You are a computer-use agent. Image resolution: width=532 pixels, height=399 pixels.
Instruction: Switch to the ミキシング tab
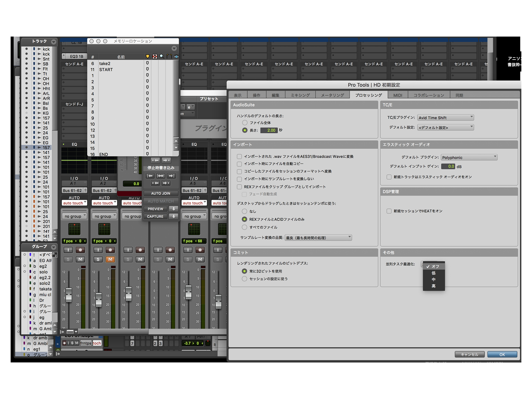tap(300, 95)
